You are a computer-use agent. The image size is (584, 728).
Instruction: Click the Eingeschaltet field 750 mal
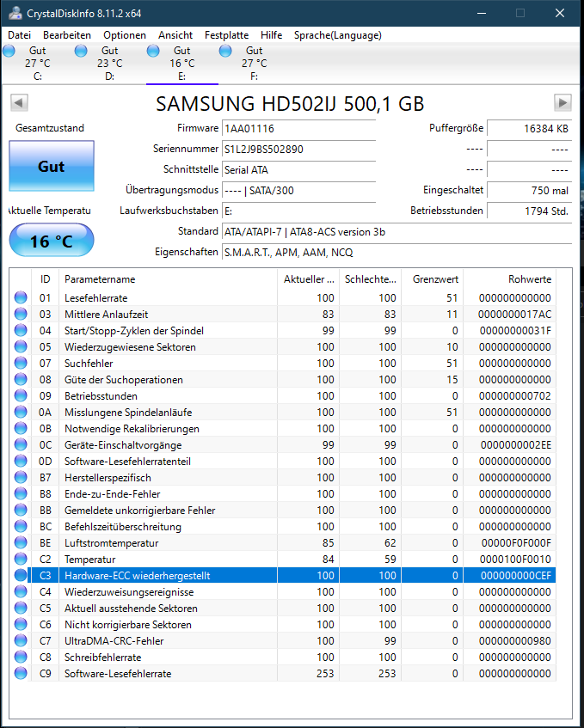(529, 190)
